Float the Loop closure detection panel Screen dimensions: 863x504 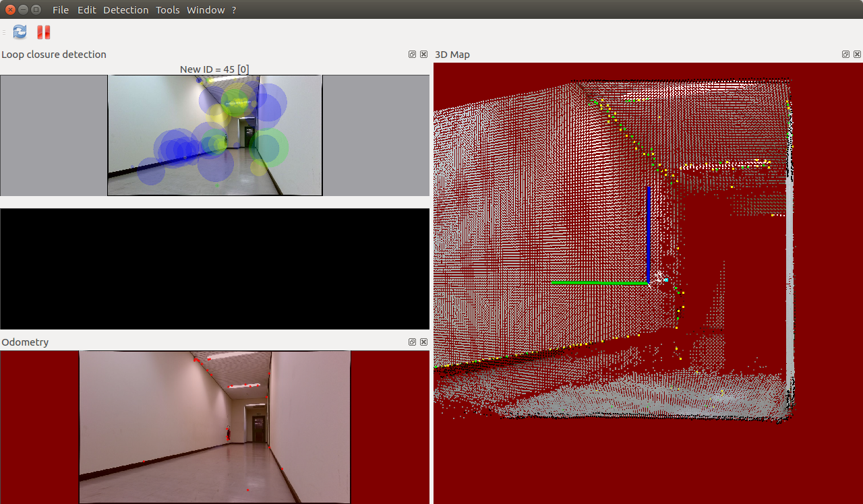click(x=412, y=55)
